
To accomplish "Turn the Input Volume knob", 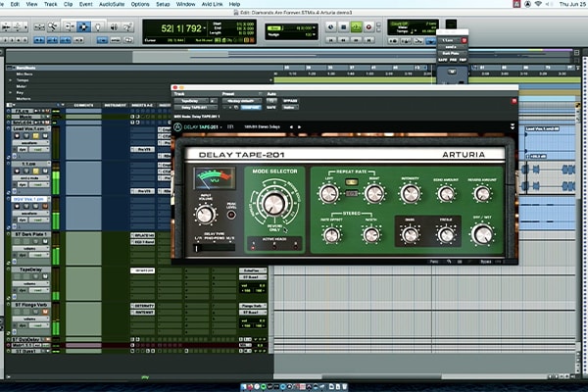I will [x=205, y=215].
